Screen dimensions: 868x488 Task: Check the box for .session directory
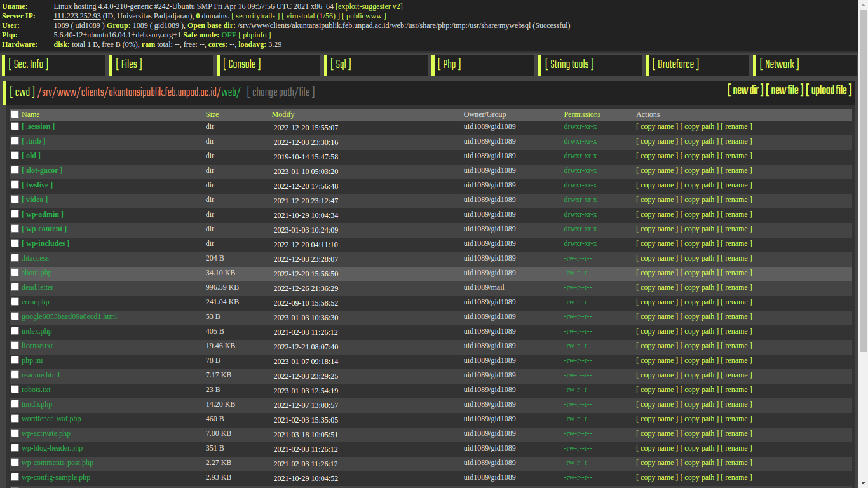tap(15, 126)
